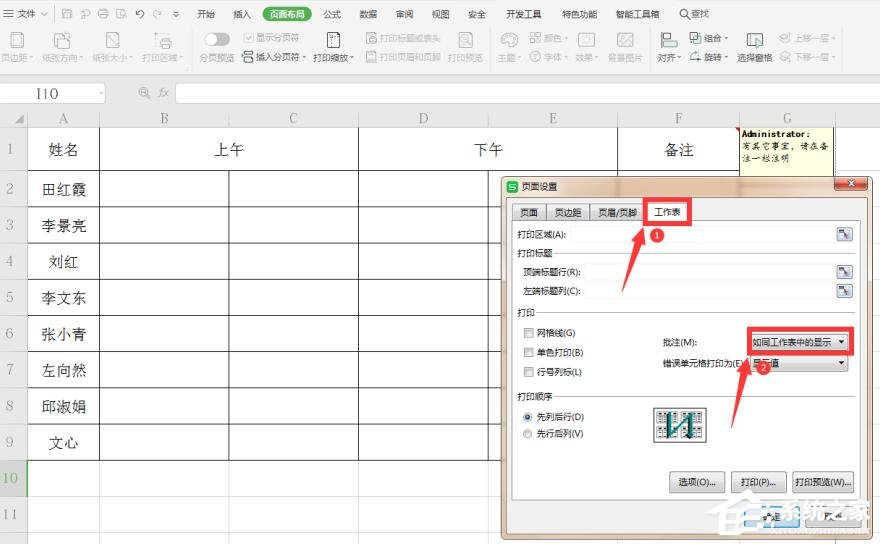Click the left title column range picker icon
Image resolution: width=880 pixels, height=544 pixels.
(845, 291)
